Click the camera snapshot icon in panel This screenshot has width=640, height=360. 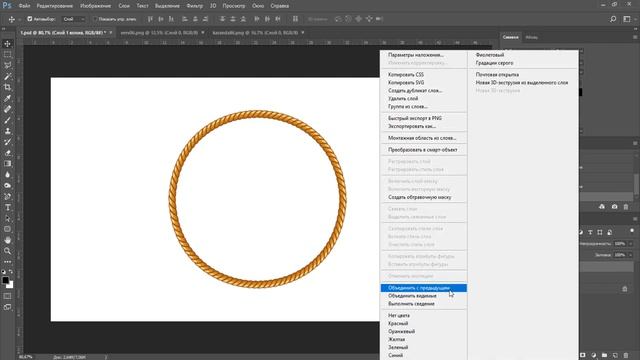click(x=614, y=207)
